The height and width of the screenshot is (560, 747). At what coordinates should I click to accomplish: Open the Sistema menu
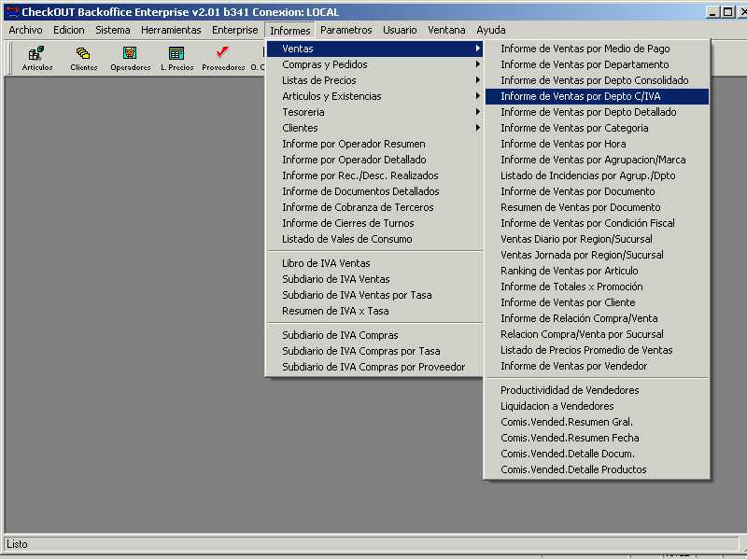112,30
